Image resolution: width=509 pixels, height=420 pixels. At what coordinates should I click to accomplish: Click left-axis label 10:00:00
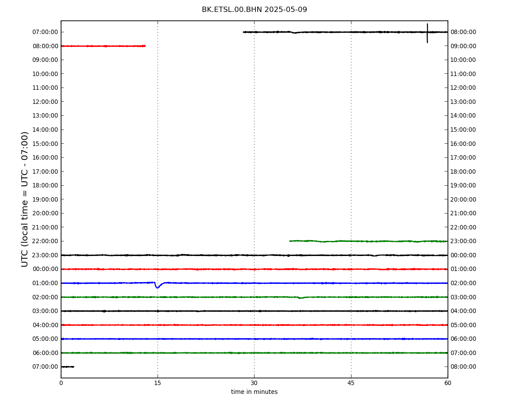click(x=45, y=74)
